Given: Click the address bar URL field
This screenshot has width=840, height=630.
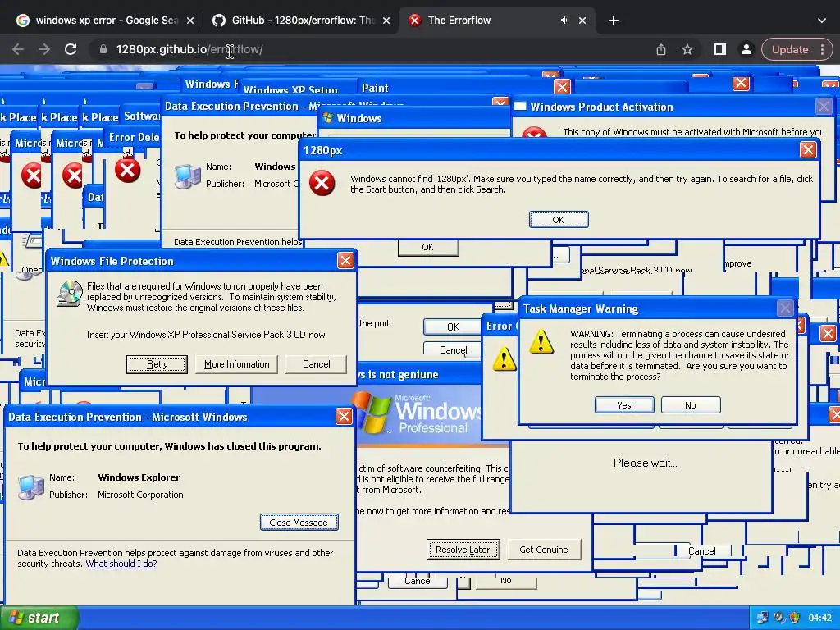Looking at the screenshot, I should coord(370,49).
